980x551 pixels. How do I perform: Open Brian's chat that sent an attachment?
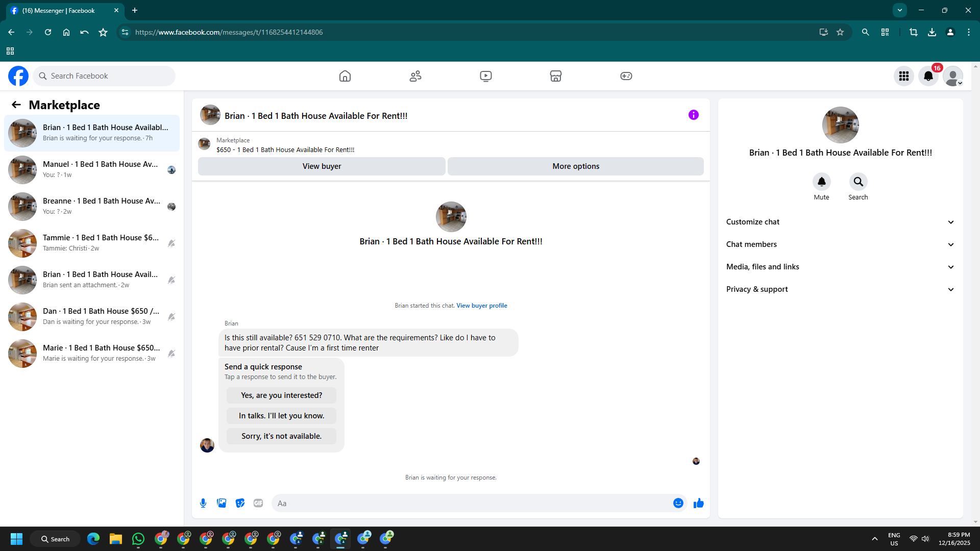click(x=92, y=280)
